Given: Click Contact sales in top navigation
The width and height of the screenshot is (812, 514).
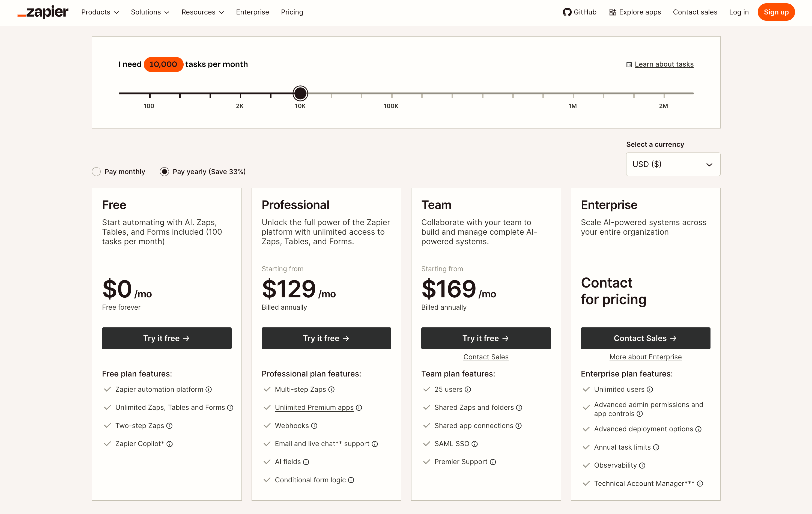Looking at the screenshot, I should tap(695, 12).
